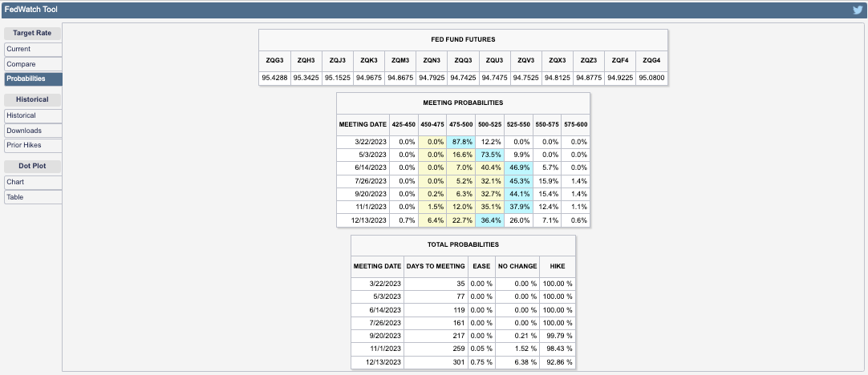The height and width of the screenshot is (375, 868).
Task: Select the 500-525 rate range header
Action: [x=489, y=124]
